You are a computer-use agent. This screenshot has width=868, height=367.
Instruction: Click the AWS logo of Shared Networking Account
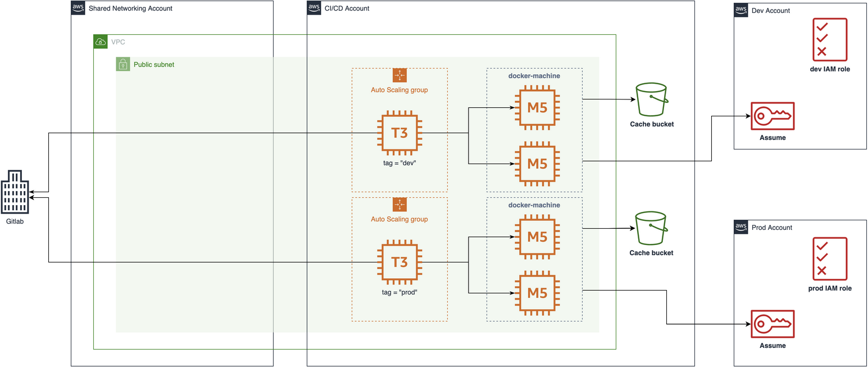(78, 8)
